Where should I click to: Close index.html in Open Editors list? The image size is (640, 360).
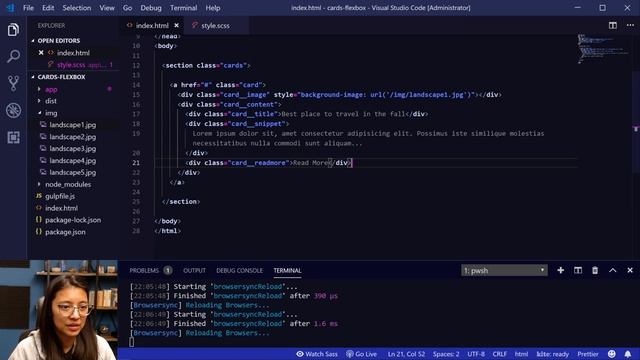point(41,53)
